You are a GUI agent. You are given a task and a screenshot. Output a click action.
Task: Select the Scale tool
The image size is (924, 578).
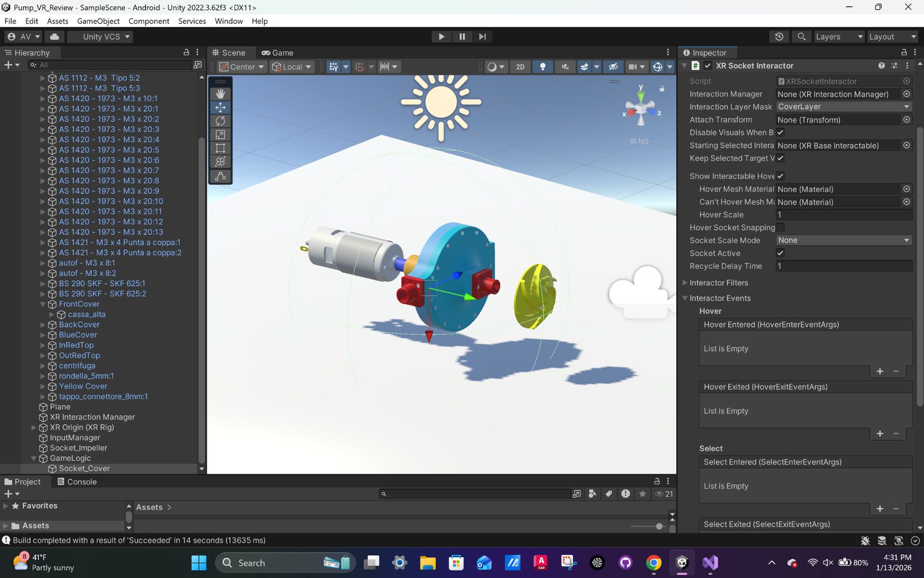(220, 135)
